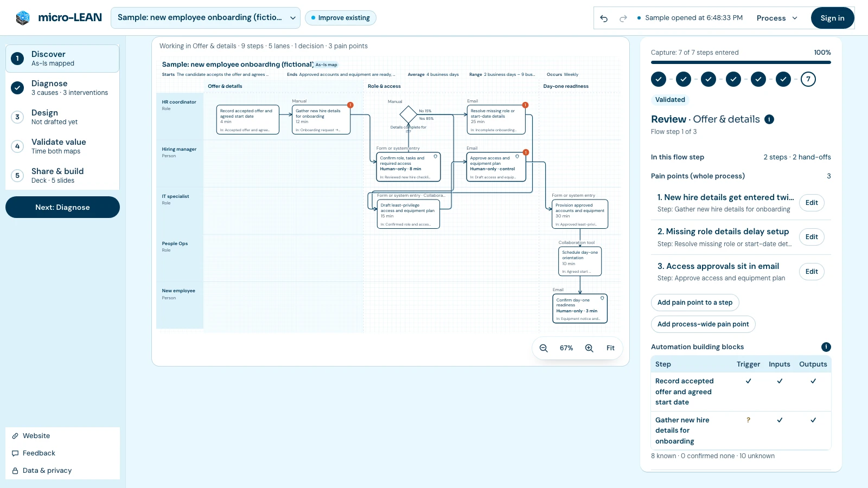This screenshot has width=868, height=488.
Task: Click the 67% zoom level value
Action: pos(566,348)
